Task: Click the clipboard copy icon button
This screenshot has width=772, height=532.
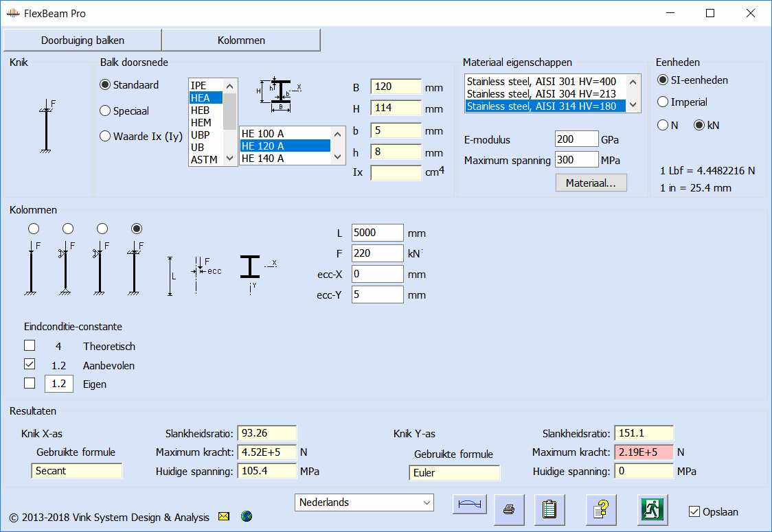Action: pyautogui.click(x=549, y=510)
